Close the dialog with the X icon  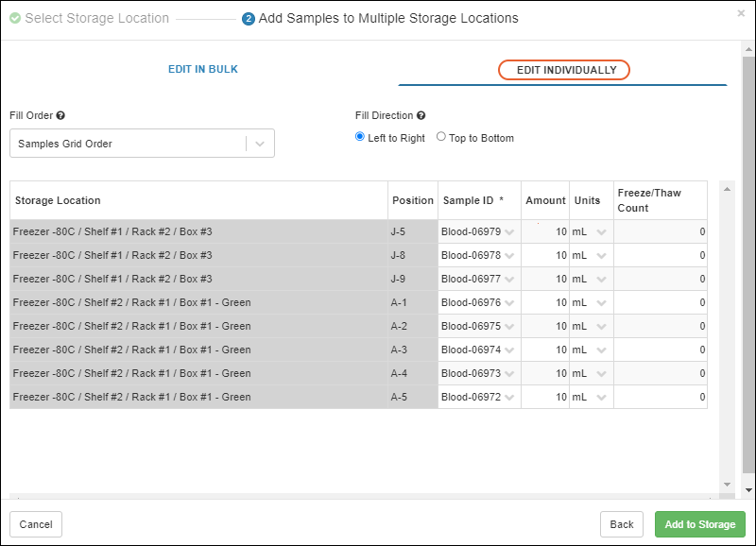tap(741, 13)
